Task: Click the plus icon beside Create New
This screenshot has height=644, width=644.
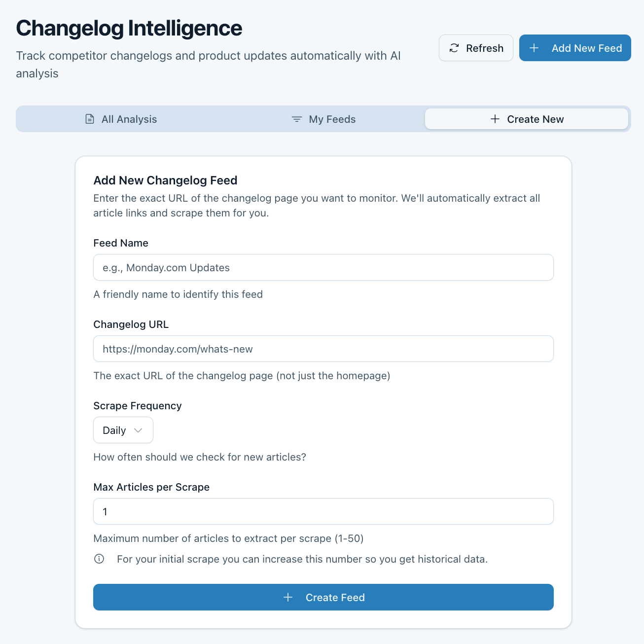Action: (495, 119)
